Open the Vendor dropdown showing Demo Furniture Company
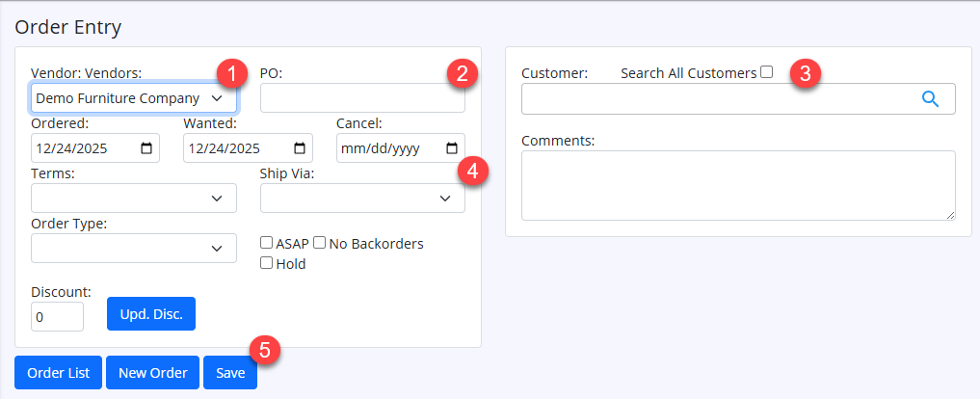 coord(133,98)
